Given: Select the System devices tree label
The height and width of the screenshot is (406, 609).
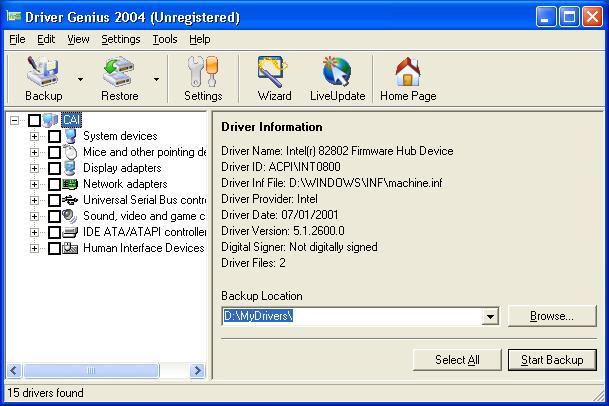Looking at the screenshot, I should tap(120, 136).
